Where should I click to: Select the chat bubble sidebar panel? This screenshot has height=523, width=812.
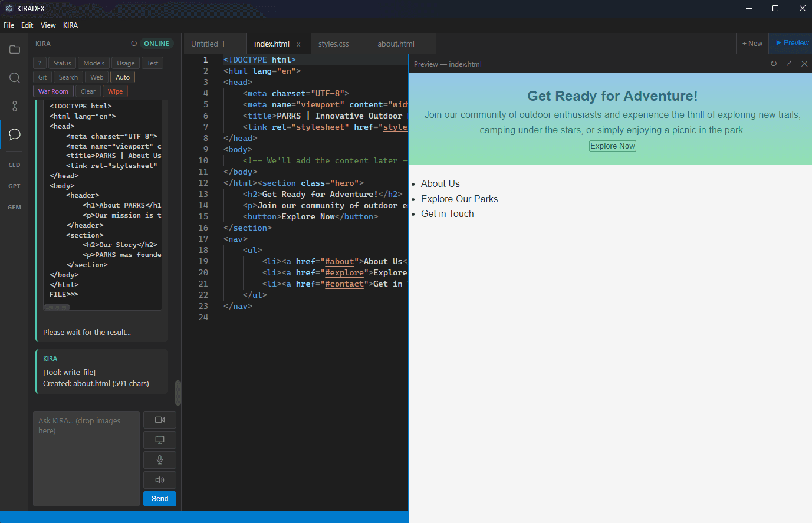point(14,134)
